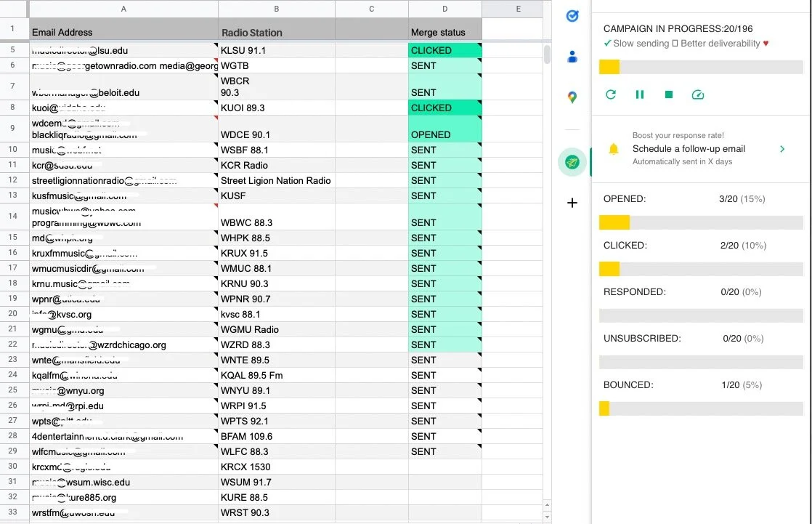This screenshot has height=524, width=812.
Task: Open the Contacts sidebar icon
Action: click(x=572, y=57)
